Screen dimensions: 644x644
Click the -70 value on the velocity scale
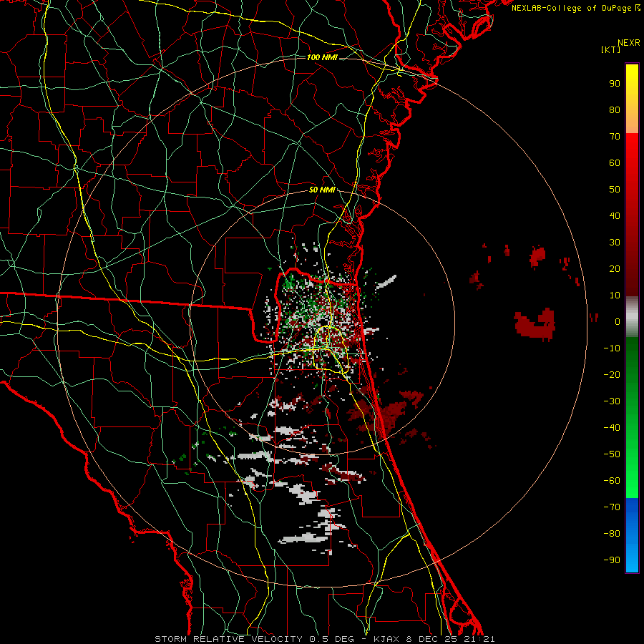pyautogui.click(x=612, y=507)
